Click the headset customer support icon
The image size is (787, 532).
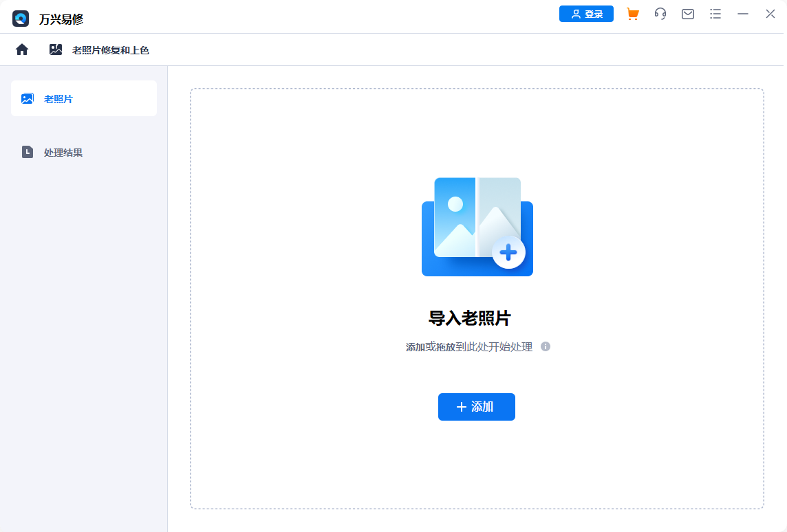click(660, 14)
